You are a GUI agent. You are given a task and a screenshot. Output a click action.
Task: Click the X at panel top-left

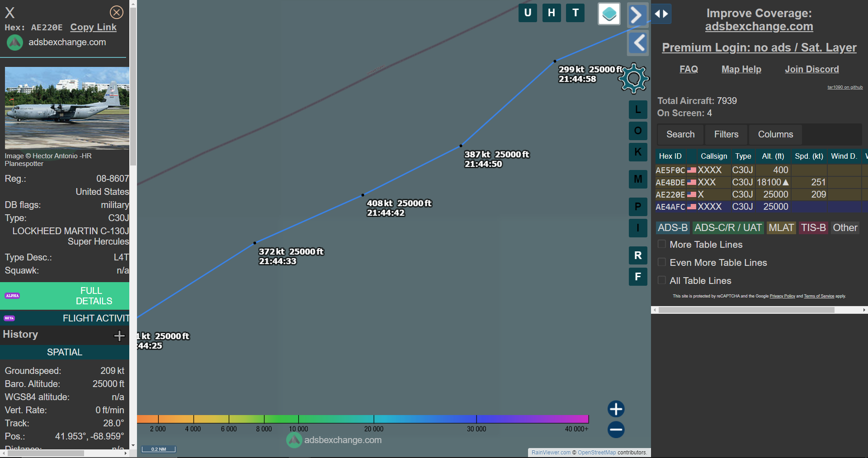pos(9,13)
